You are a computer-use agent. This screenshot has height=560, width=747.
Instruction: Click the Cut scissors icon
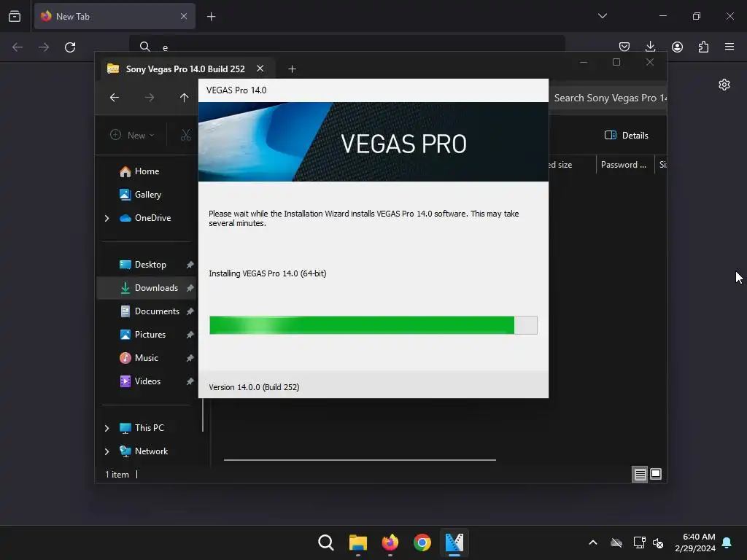186,135
